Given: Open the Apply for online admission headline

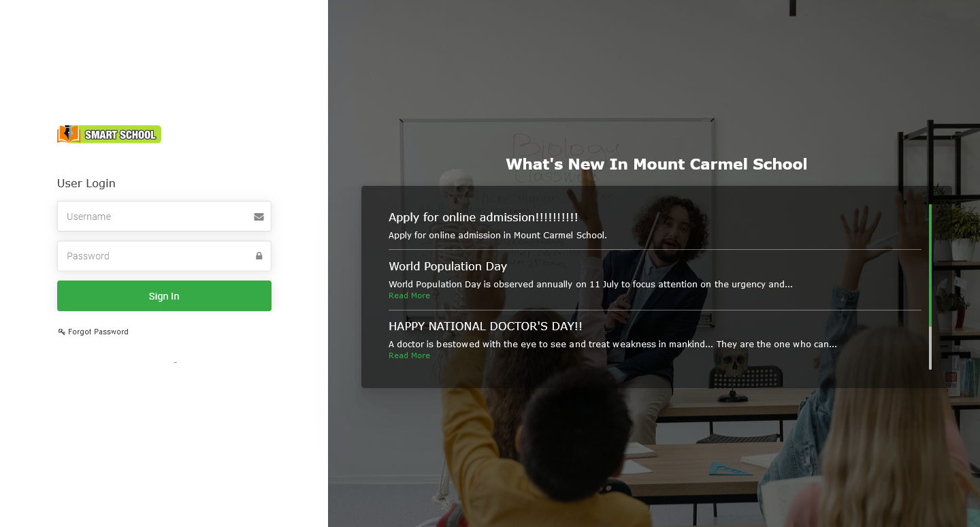Looking at the screenshot, I should (x=483, y=217).
